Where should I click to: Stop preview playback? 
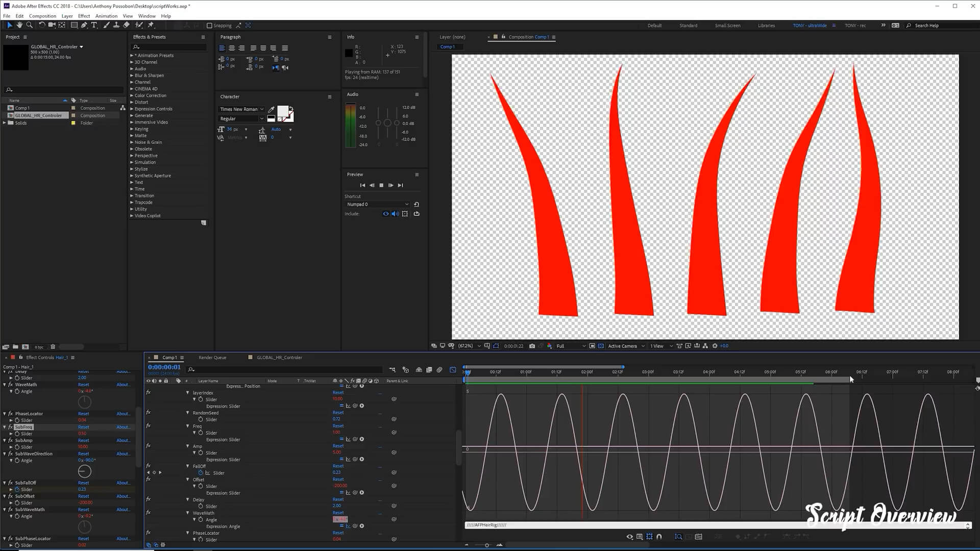381,185
